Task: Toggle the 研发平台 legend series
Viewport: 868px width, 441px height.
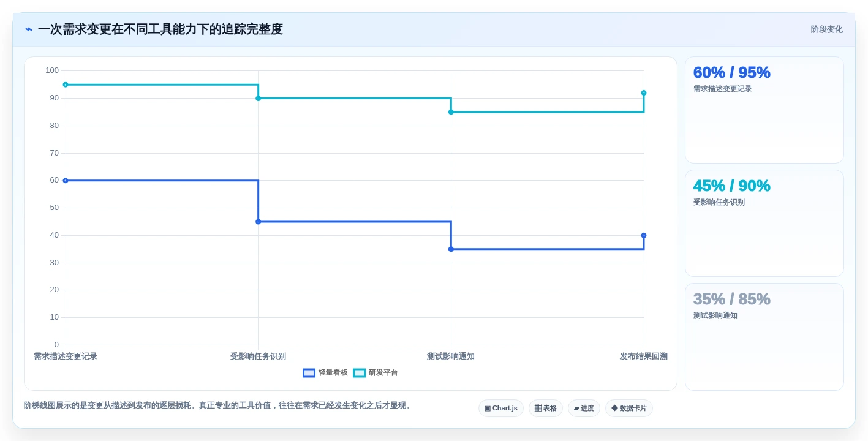Action: [x=376, y=372]
